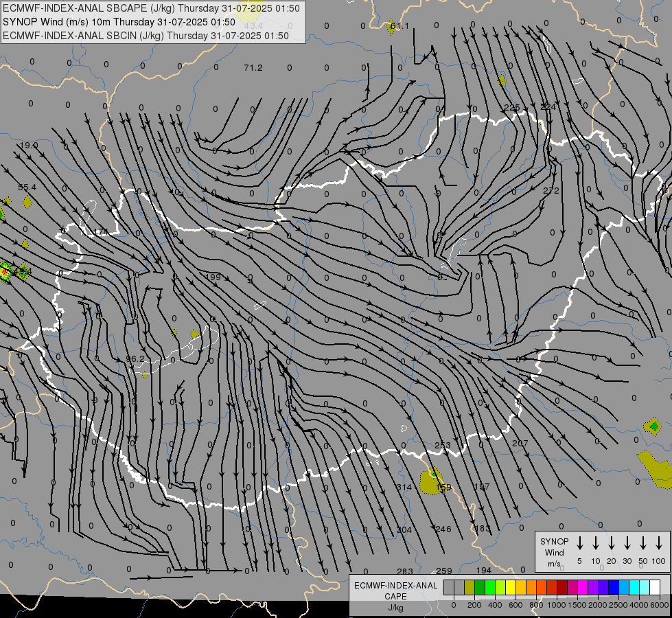Click the 100 m/s wind legend arrow
Image resolution: width=672 pixels, height=618 pixels.
(x=659, y=543)
